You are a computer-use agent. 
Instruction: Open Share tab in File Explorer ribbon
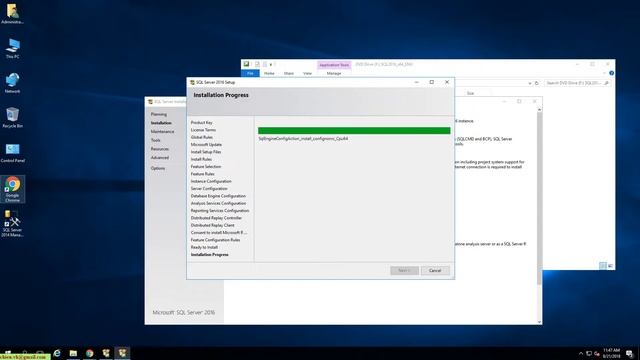[289, 73]
